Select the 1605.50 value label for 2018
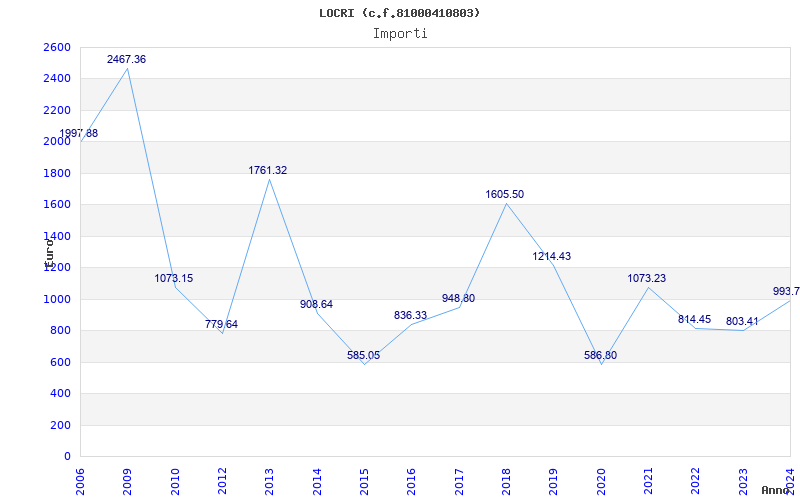This screenshot has width=800, height=500. coord(505,194)
